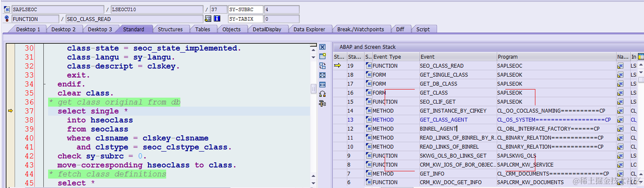Click the tool settings icon below headset
This screenshot has width=644, height=188.
pos(322,103)
